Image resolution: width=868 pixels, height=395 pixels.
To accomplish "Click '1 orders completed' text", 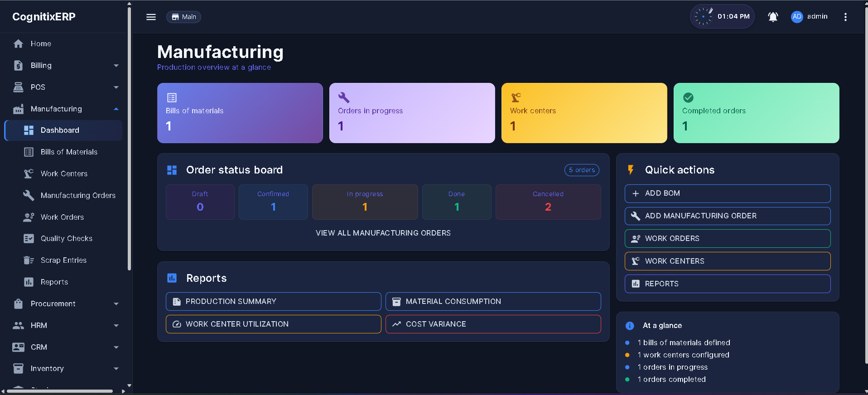I will tap(671, 380).
